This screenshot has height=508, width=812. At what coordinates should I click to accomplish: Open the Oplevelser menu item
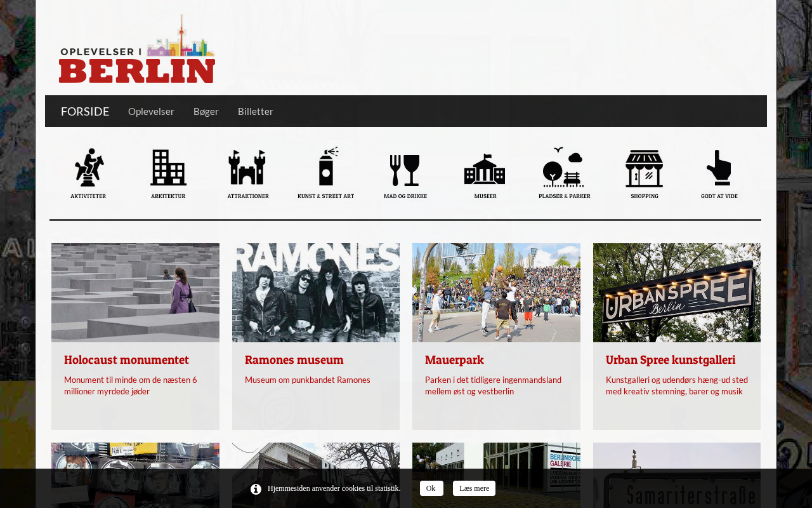[151, 111]
